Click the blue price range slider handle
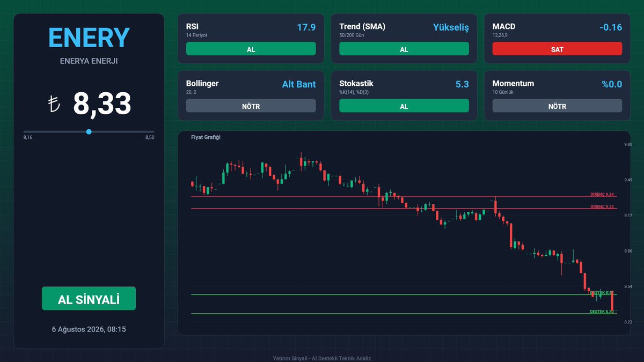The height and width of the screenshot is (362, 644). coord(89,131)
